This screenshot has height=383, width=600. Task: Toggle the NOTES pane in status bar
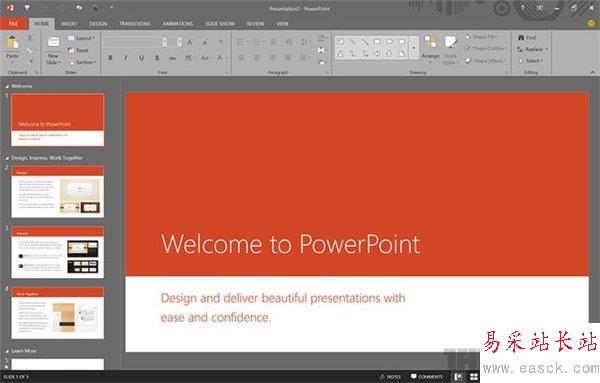point(390,377)
